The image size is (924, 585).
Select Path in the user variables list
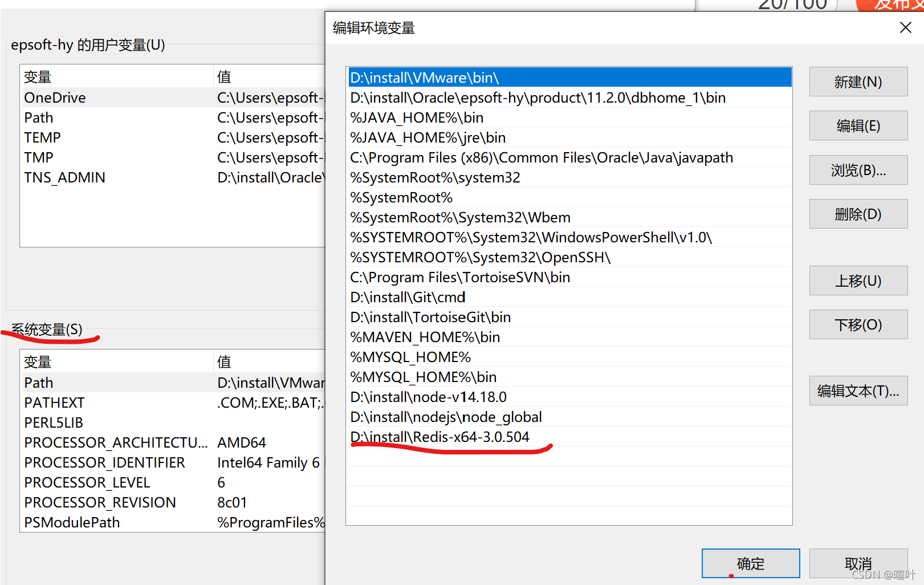[173, 117]
